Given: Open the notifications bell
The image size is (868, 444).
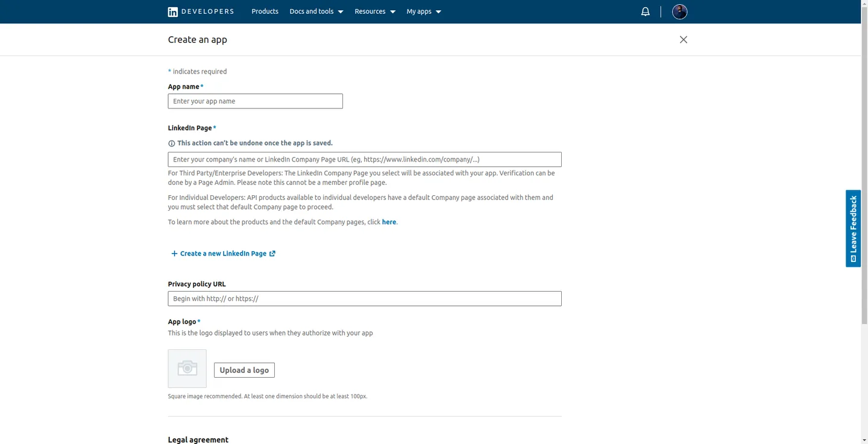Looking at the screenshot, I should point(645,11).
